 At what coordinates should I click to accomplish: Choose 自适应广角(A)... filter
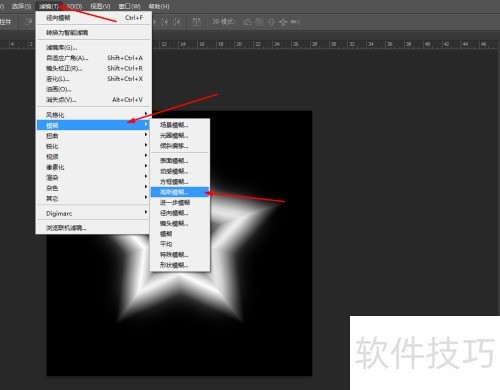pyautogui.click(x=94, y=58)
